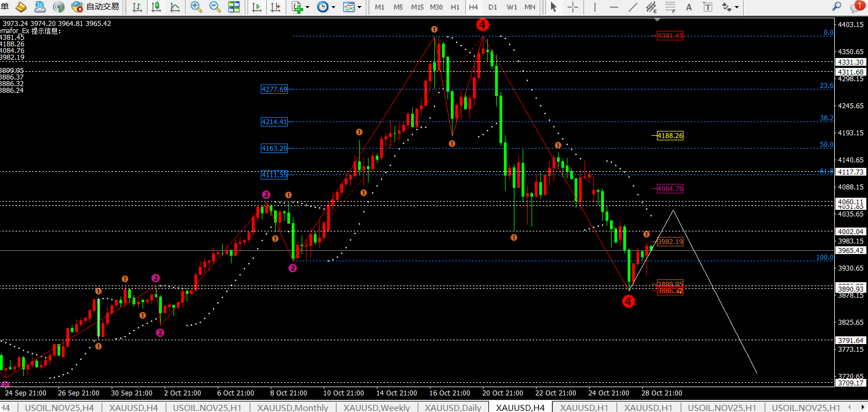
Task: Draw a vertical line tool
Action: (595, 7)
